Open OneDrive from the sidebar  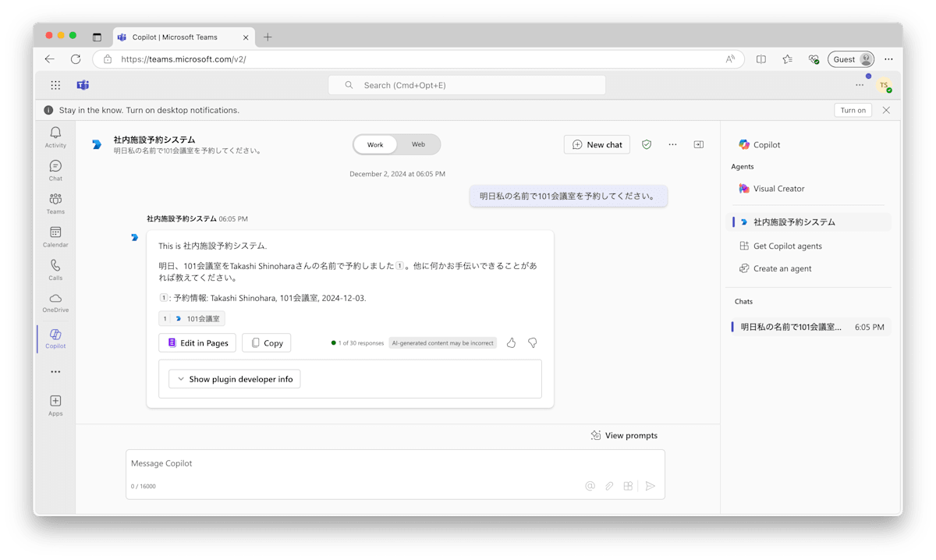click(55, 303)
